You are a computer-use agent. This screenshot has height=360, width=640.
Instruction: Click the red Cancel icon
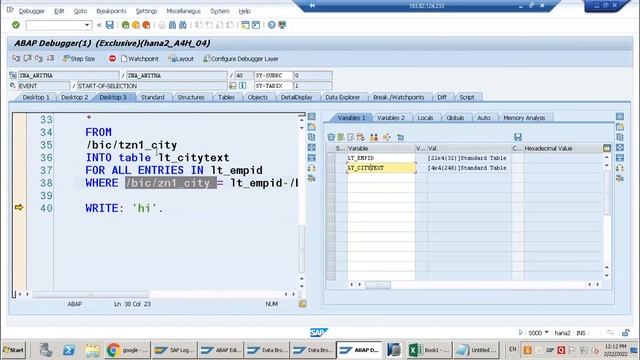coord(146,25)
